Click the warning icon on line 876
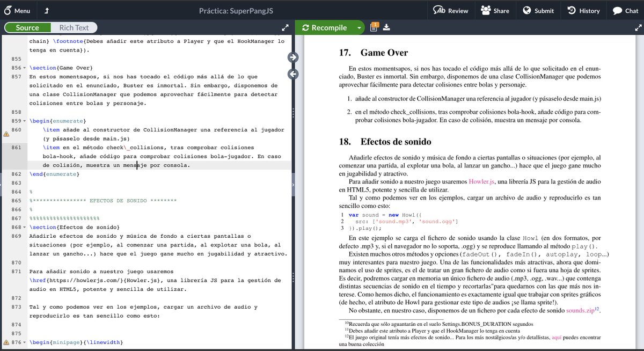This screenshot has width=644, height=351. pos(6,342)
